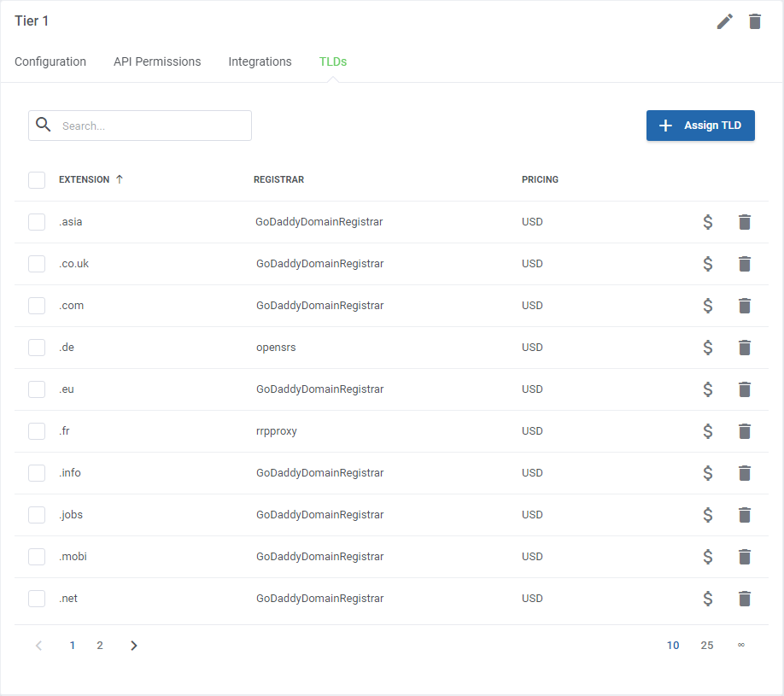784x696 pixels.
Task: Switch to the API Permissions tab
Action: click(x=157, y=61)
